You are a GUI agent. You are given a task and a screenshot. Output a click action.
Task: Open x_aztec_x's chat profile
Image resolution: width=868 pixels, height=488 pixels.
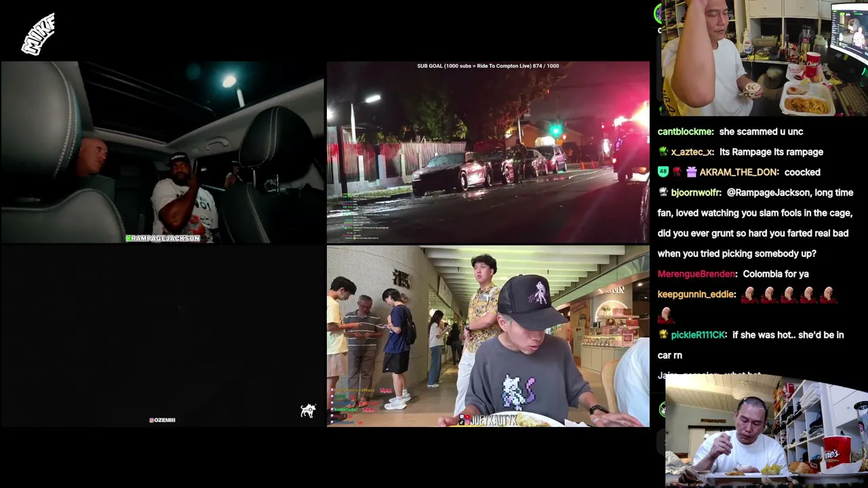point(692,152)
